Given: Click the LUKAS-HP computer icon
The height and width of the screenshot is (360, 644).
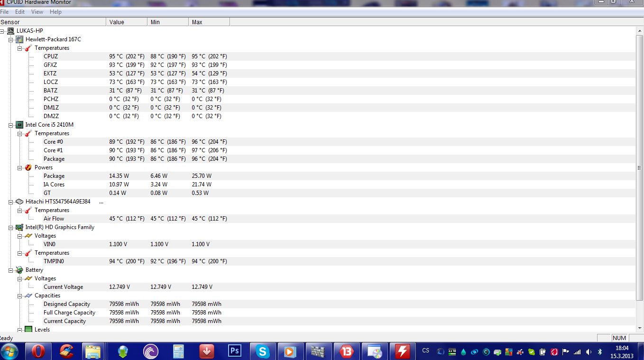Looking at the screenshot, I should click(10, 31).
